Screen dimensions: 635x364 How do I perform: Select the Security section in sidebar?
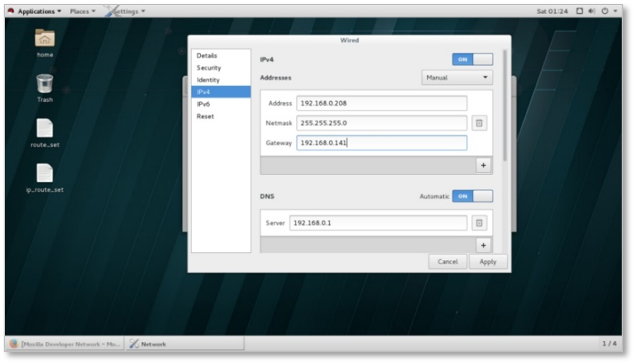[x=208, y=68]
